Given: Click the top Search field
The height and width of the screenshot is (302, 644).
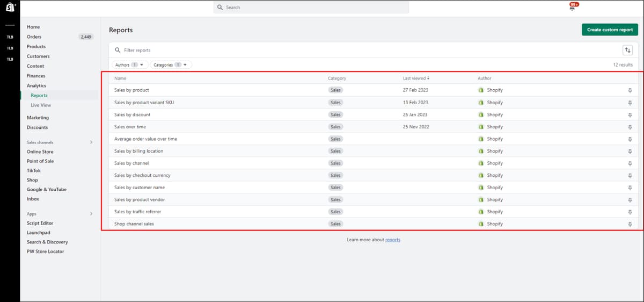Looking at the screenshot, I should point(311,8).
